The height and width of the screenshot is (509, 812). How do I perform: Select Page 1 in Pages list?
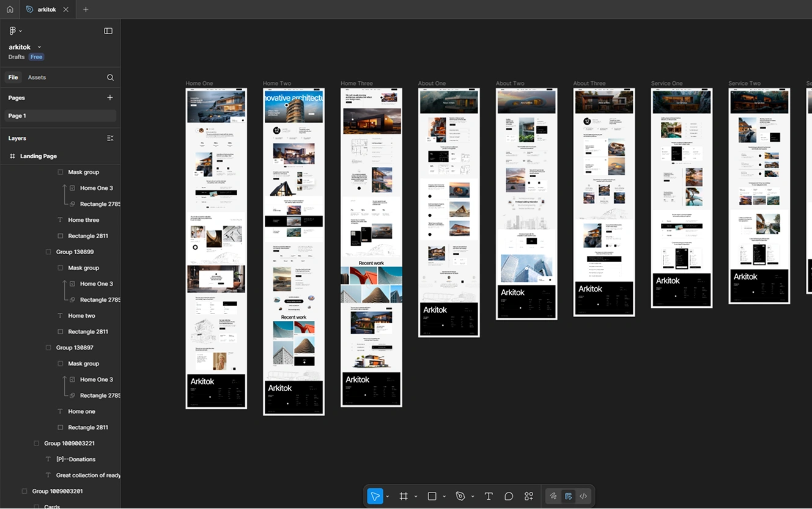(60, 116)
